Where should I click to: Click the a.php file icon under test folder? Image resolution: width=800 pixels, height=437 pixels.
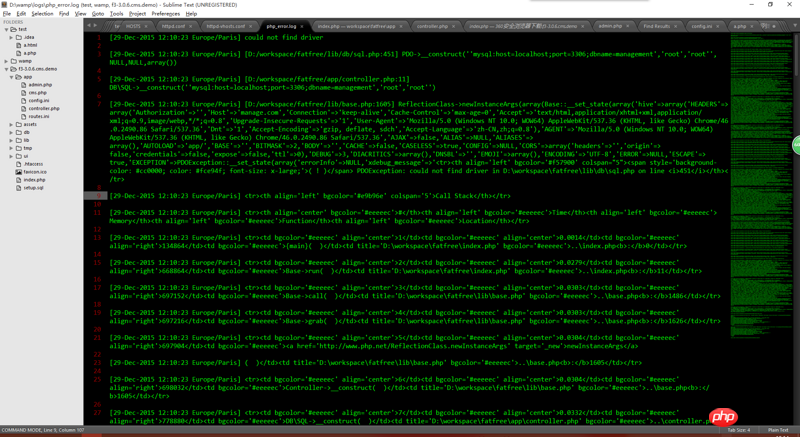(x=19, y=53)
